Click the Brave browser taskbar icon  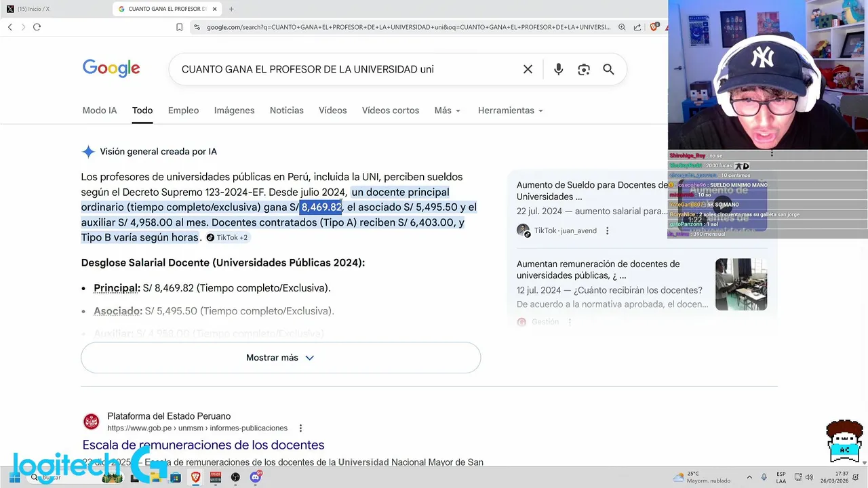pos(195,478)
